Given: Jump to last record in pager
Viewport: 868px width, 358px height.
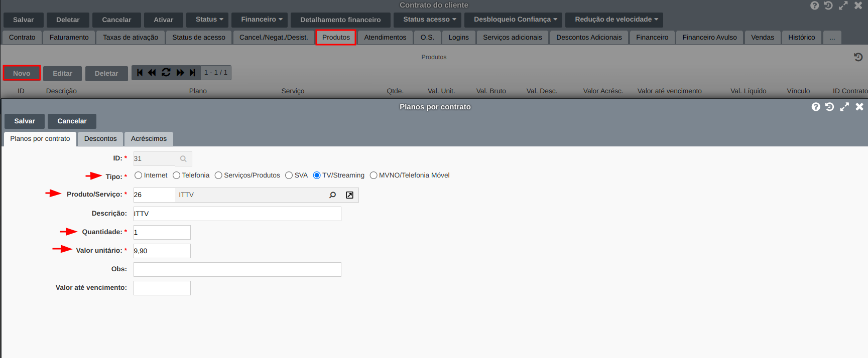Looking at the screenshot, I should pyautogui.click(x=192, y=73).
